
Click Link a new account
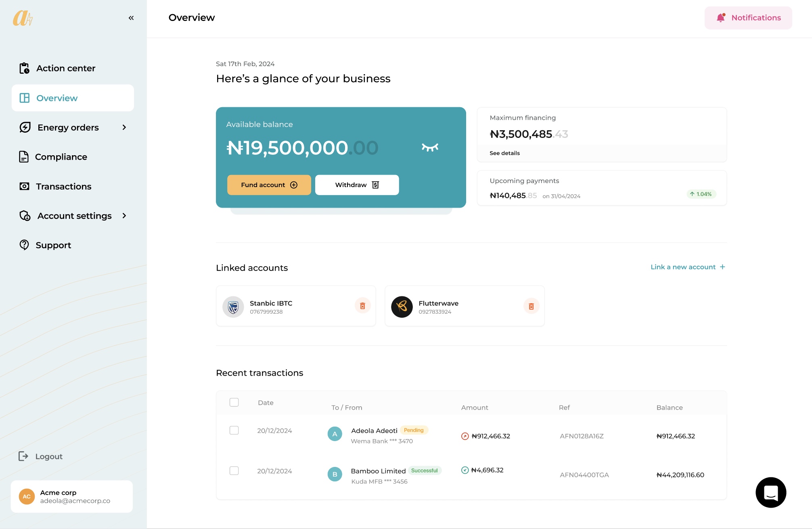[688, 267]
